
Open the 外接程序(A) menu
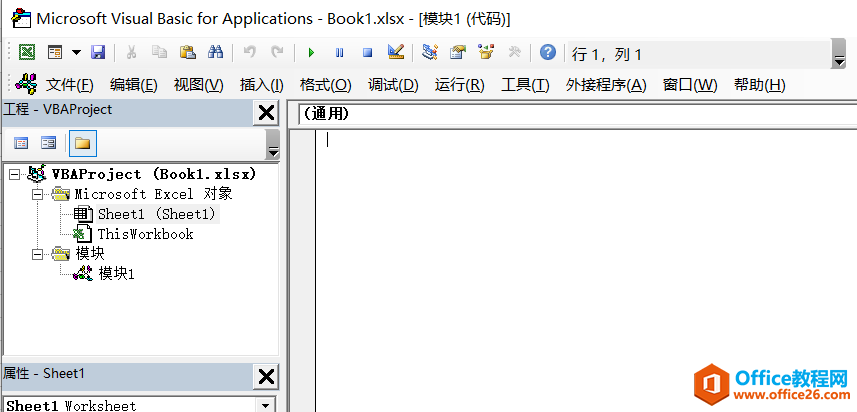(606, 85)
